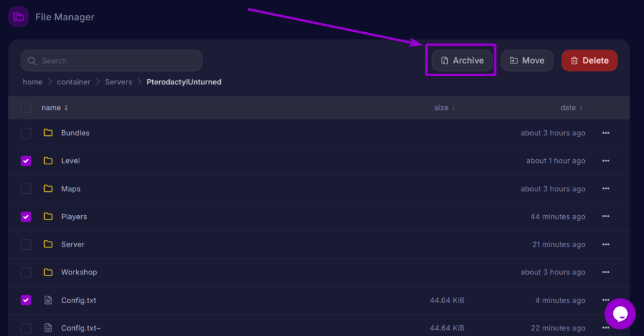Viewport: 644px width, 336px height.
Task: Focus the Search input field
Action: click(x=111, y=61)
